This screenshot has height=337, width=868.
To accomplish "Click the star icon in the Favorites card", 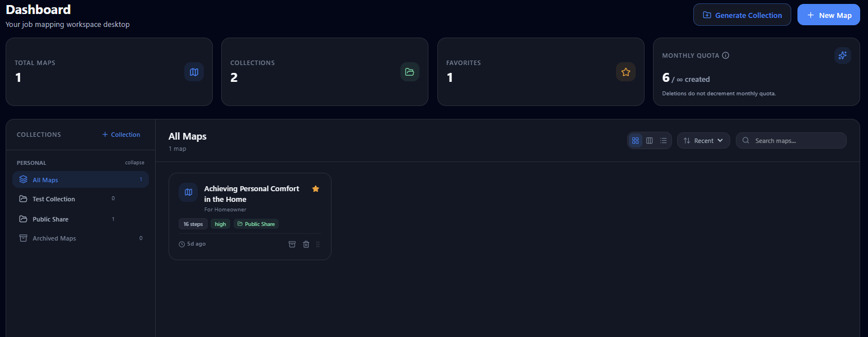I will point(626,72).
